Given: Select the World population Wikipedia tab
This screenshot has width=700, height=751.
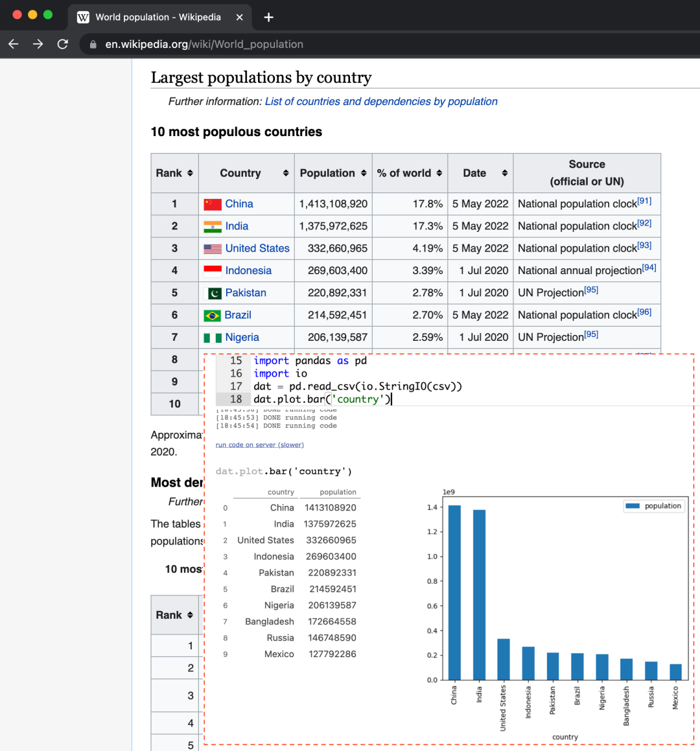Looking at the screenshot, I should pyautogui.click(x=158, y=17).
